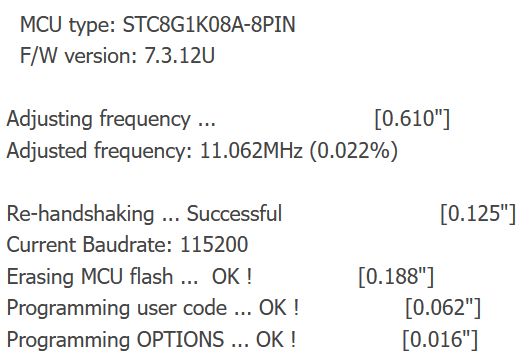Click the Adjusting frequency text line
The width and height of the screenshot is (532, 364).
[111, 119]
